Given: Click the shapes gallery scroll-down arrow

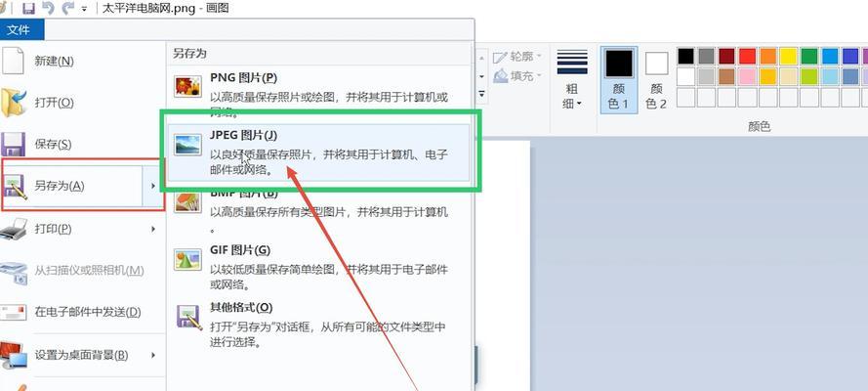Looking at the screenshot, I should pyautogui.click(x=481, y=76).
